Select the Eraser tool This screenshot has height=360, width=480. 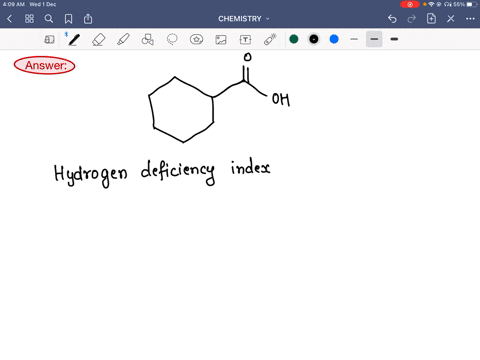98,40
